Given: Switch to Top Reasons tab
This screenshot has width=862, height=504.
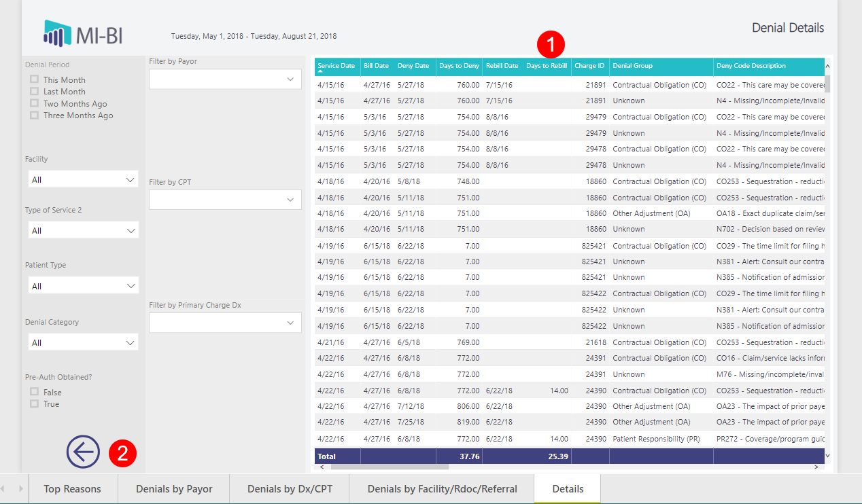Looking at the screenshot, I should (x=72, y=488).
